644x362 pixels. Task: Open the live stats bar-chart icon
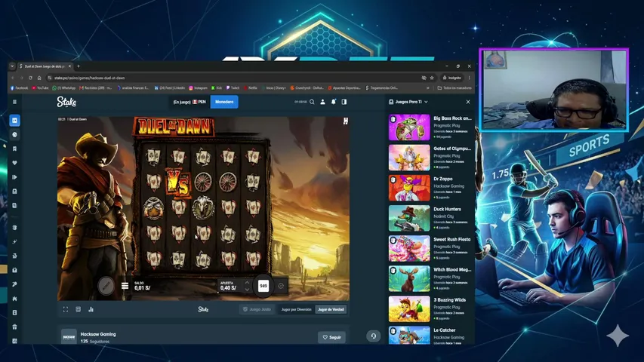[91, 309]
